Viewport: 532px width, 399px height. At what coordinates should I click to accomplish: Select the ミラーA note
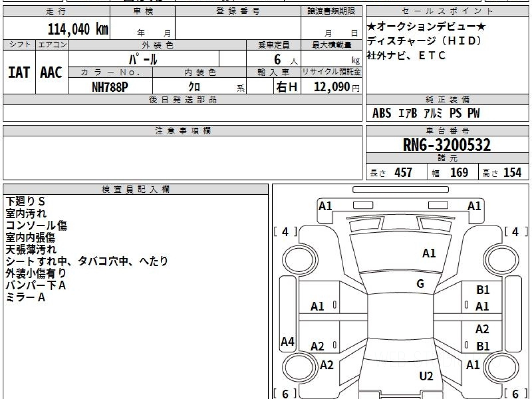click(26, 297)
